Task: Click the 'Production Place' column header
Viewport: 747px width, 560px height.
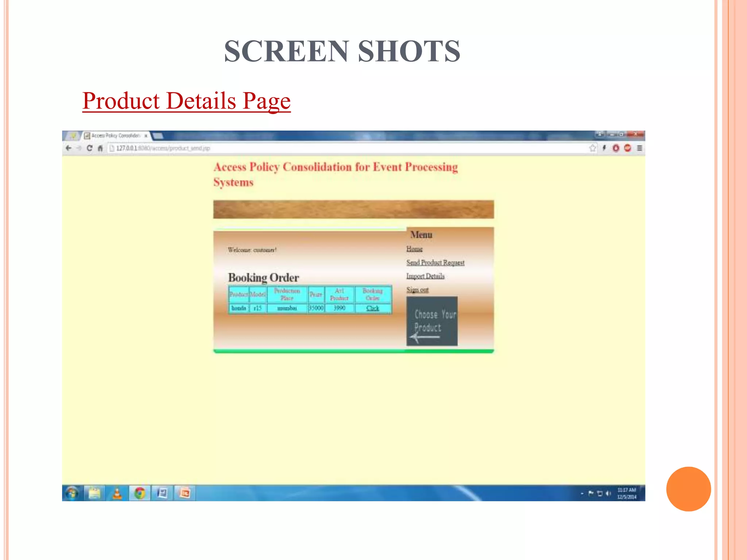Action: [287, 294]
